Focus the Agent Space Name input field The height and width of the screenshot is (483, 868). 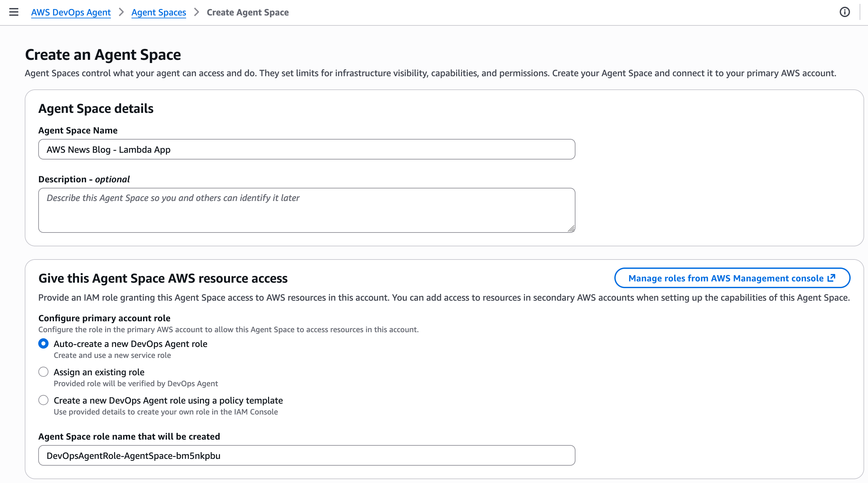(306, 149)
